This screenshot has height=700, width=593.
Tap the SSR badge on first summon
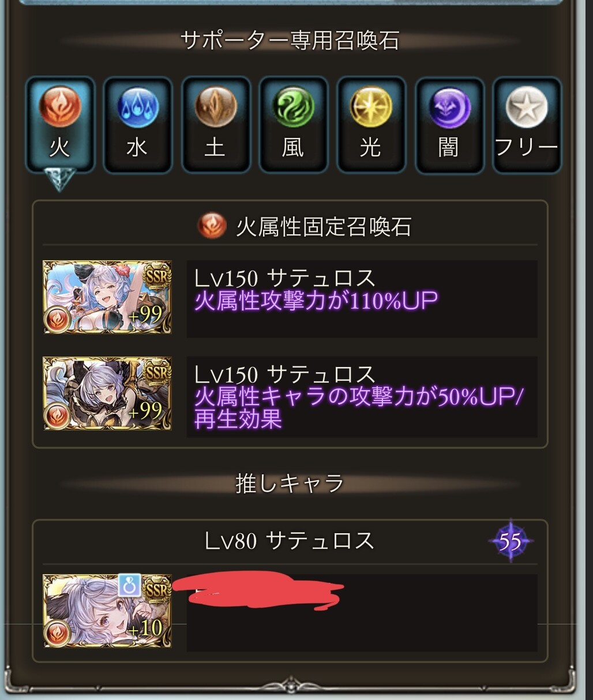click(x=157, y=275)
